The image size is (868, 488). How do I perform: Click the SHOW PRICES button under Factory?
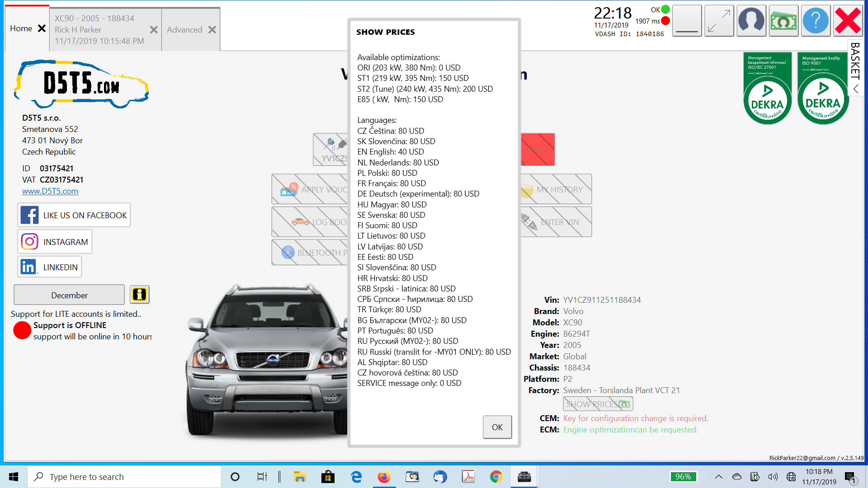point(598,404)
